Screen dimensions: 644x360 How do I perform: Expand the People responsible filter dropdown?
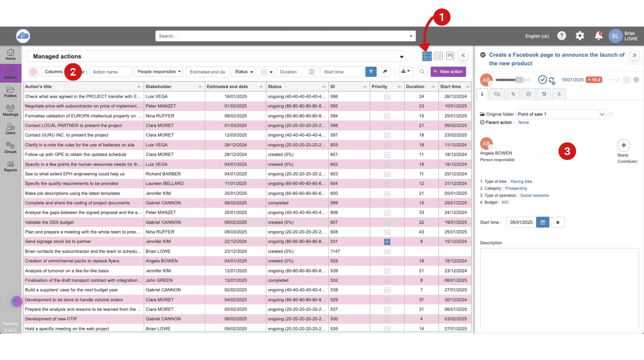coord(159,72)
